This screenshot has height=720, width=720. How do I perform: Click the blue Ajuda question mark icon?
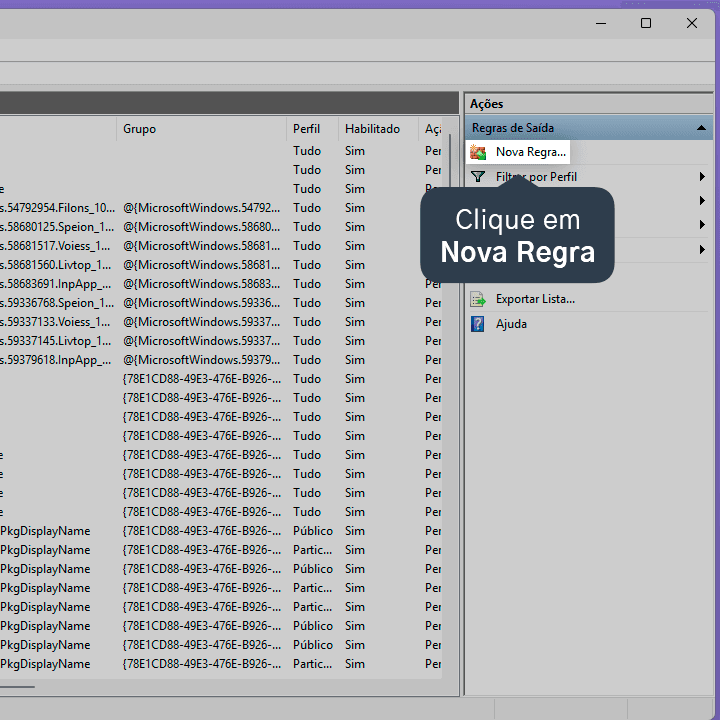pos(478,324)
